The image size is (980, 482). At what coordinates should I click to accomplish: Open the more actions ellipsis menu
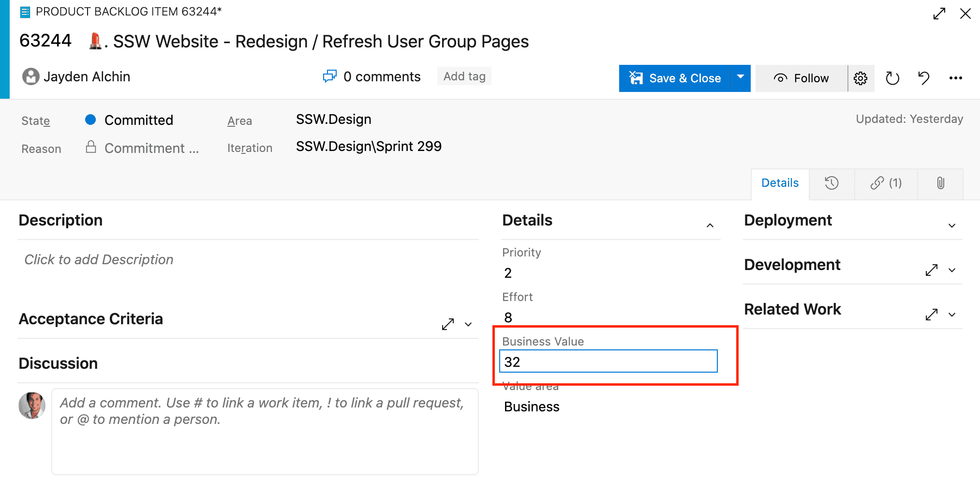(955, 78)
